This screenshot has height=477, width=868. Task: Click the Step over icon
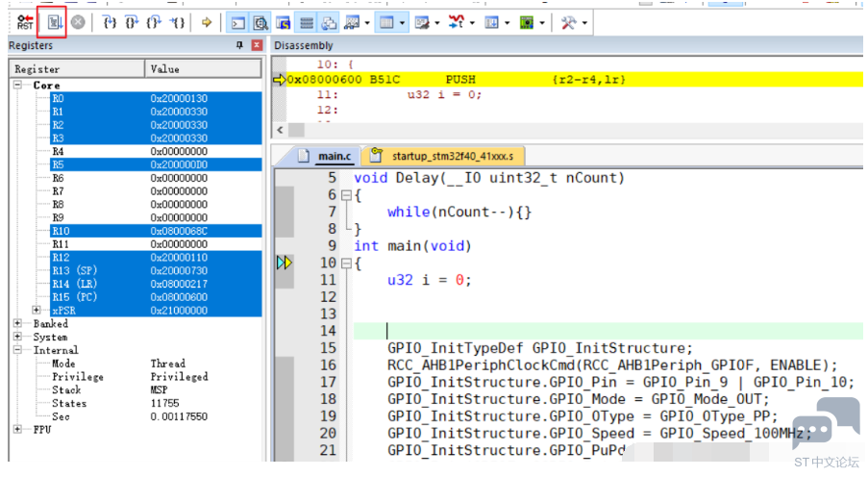tap(131, 23)
